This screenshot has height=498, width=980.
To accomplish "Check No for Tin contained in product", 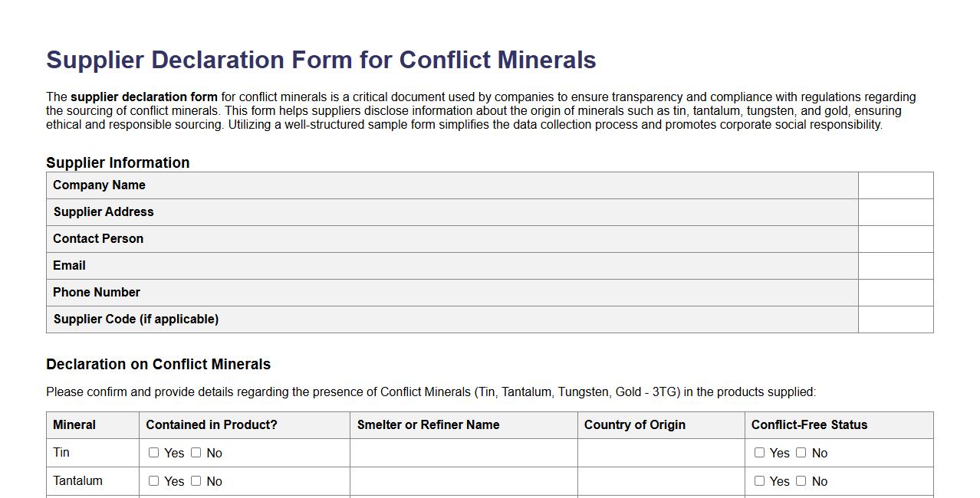I will tap(196, 453).
